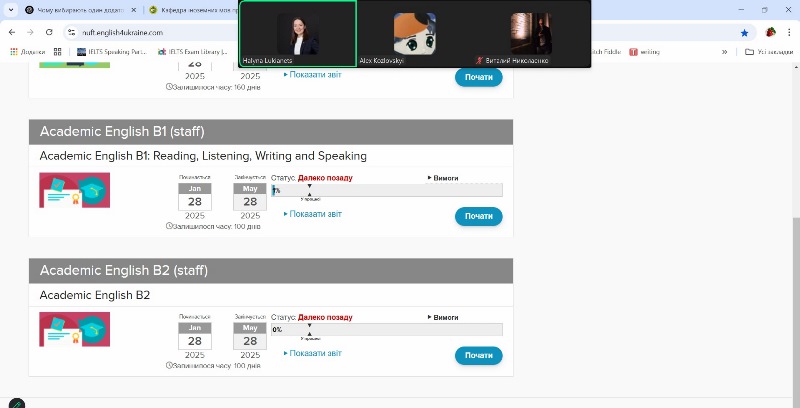
Task: Click the 'Academic English B2 (staff)' header
Action: pyautogui.click(x=271, y=271)
